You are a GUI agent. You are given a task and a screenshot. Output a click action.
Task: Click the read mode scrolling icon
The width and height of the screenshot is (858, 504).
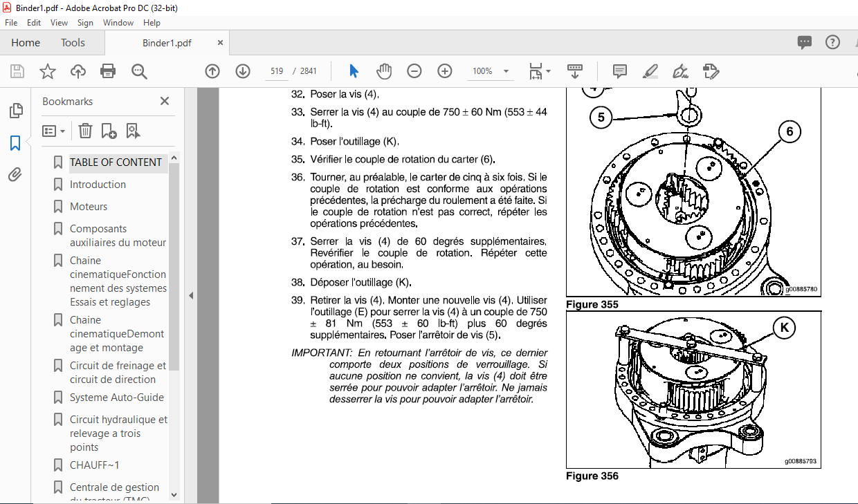574,71
